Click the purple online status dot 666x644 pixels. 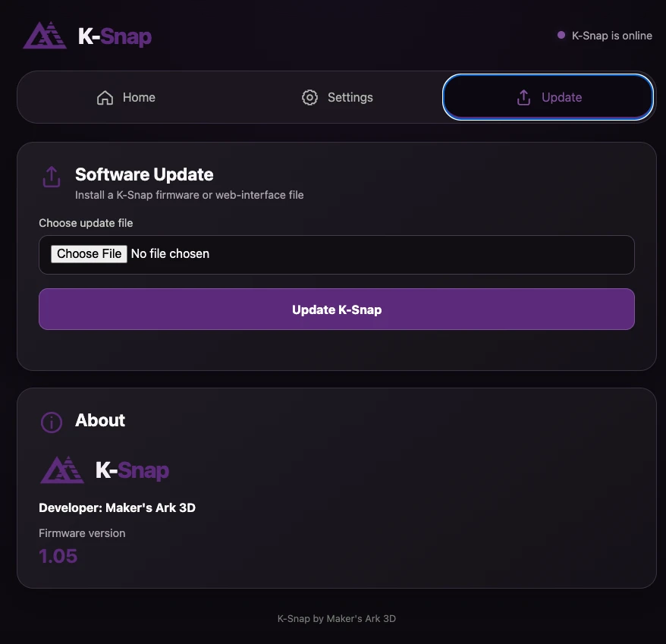click(x=561, y=35)
